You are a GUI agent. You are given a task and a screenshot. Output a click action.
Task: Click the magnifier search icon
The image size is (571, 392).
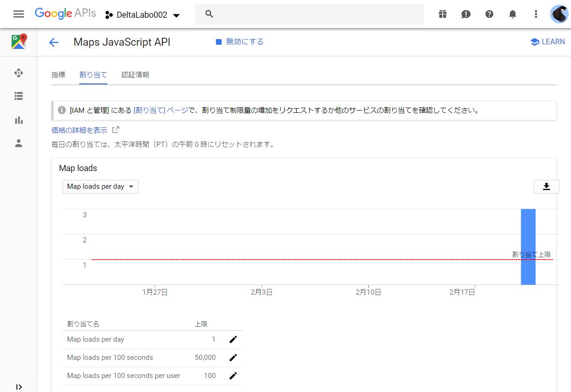tap(209, 14)
